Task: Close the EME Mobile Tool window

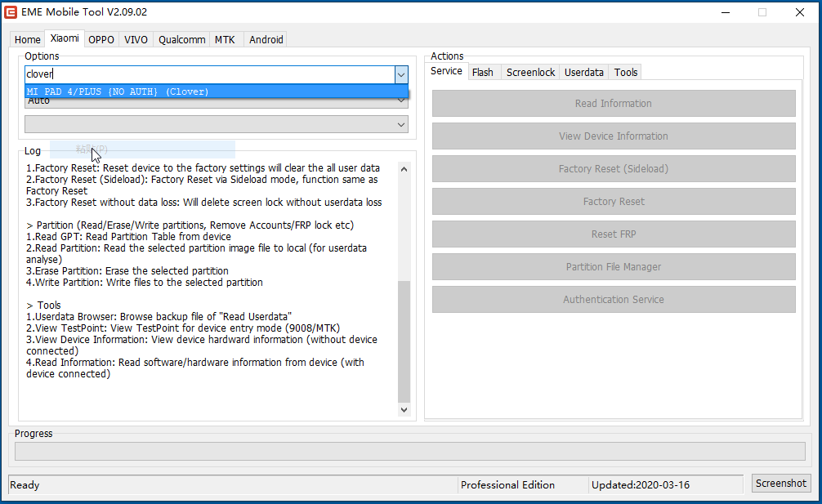Action: point(799,12)
